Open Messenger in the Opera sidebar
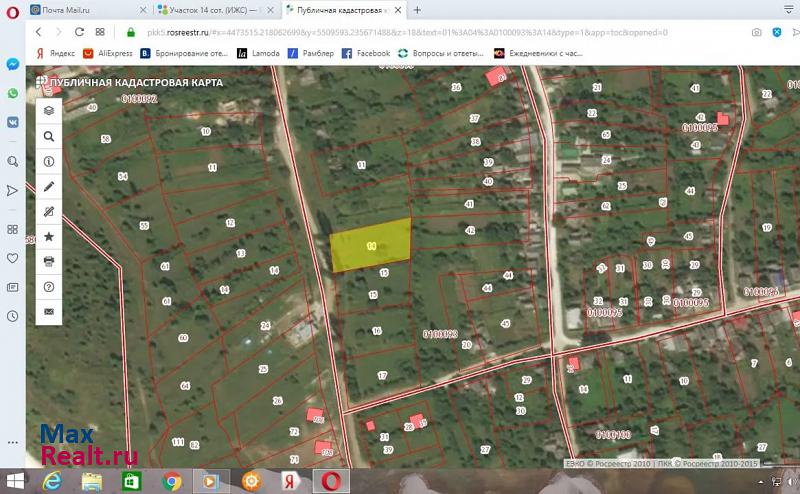 (12, 64)
